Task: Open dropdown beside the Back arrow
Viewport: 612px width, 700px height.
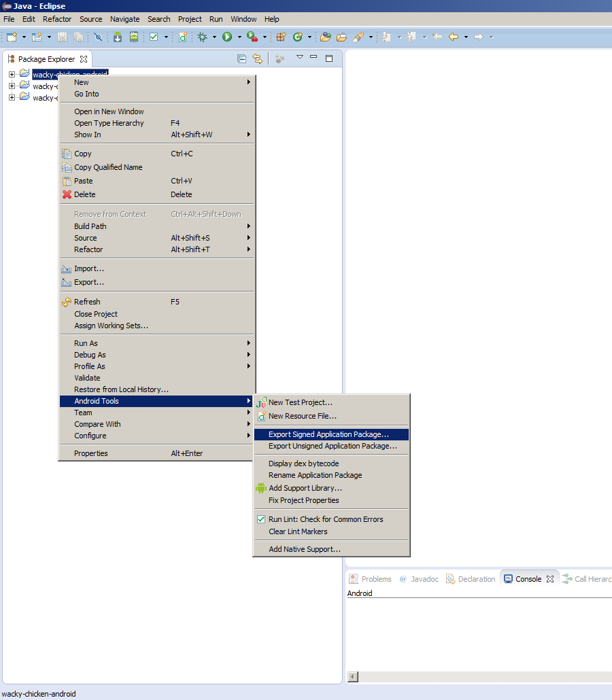Action: (466, 37)
